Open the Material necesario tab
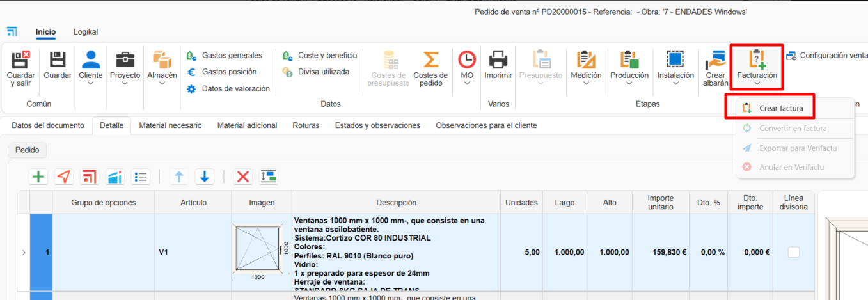 pyautogui.click(x=170, y=125)
